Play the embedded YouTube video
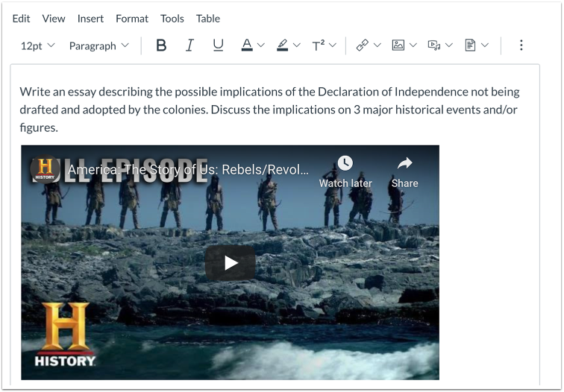Image resolution: width=564 pixels, height=392 pixels. [x=231, y=263]
